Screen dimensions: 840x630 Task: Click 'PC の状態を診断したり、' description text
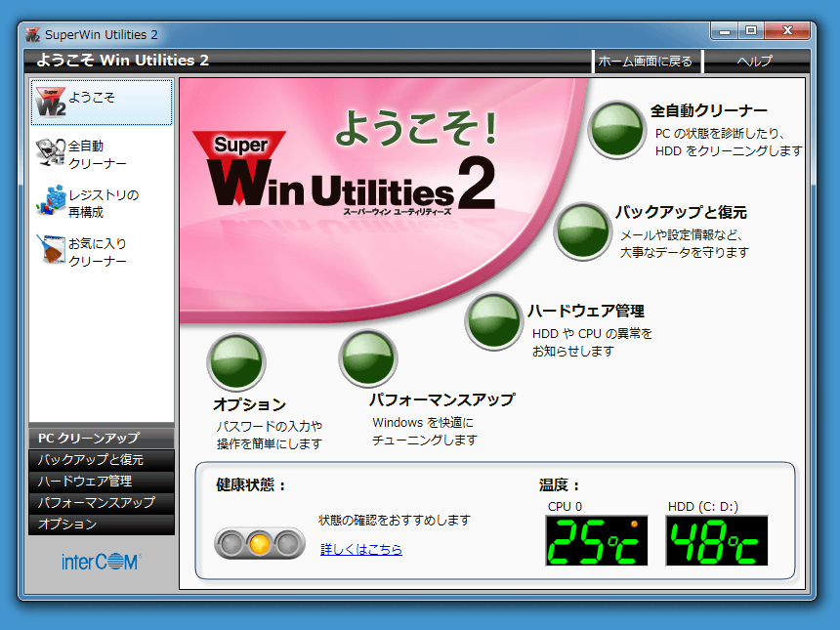pyautogui.click(x=720, y=134)
